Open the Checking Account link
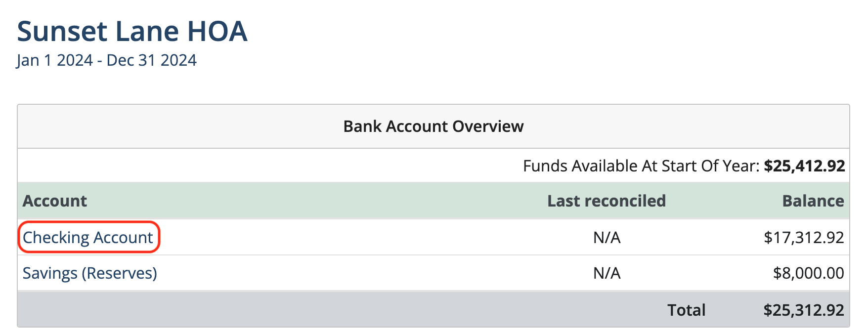The image size is (868, 334). point(88,238)
